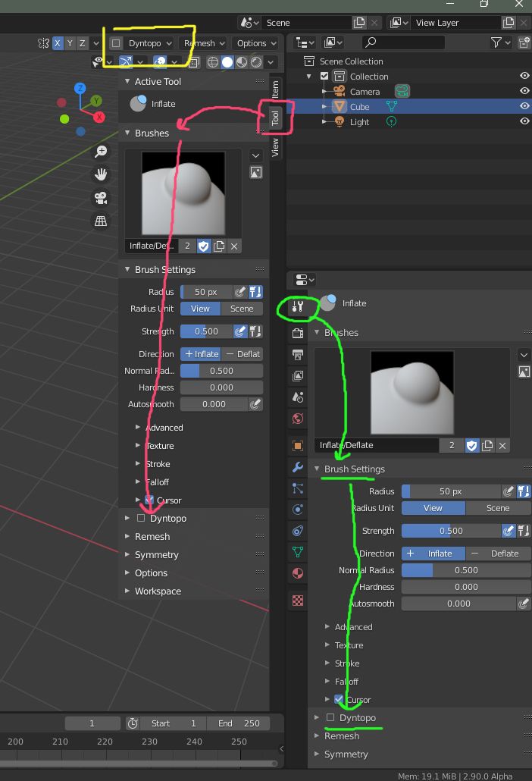
Task: Switch to the Tool sidebar tab
Action: pos(275,118)
